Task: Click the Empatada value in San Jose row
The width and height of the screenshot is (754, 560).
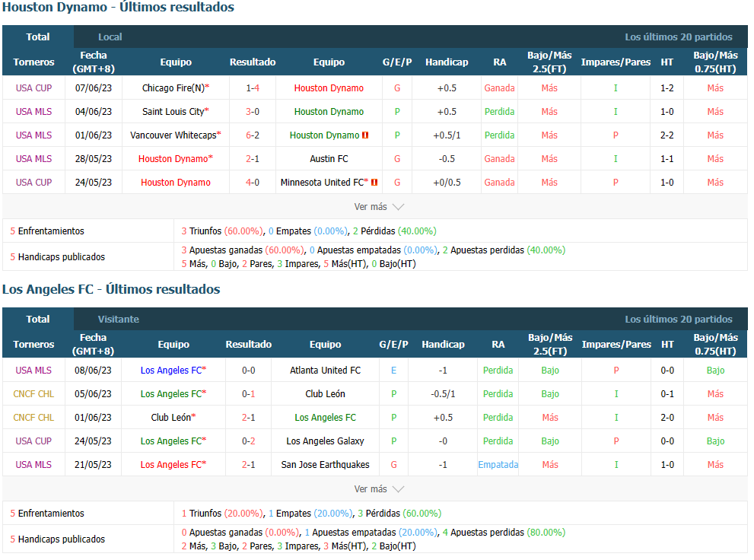Action: pos(498,464)
